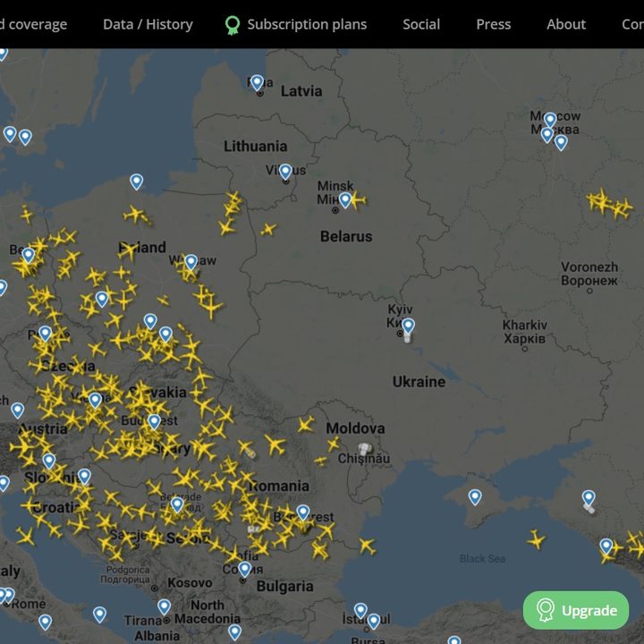Click the 'Belarus' country label
This screenshot has width=644, height=644.
[346, 236]
